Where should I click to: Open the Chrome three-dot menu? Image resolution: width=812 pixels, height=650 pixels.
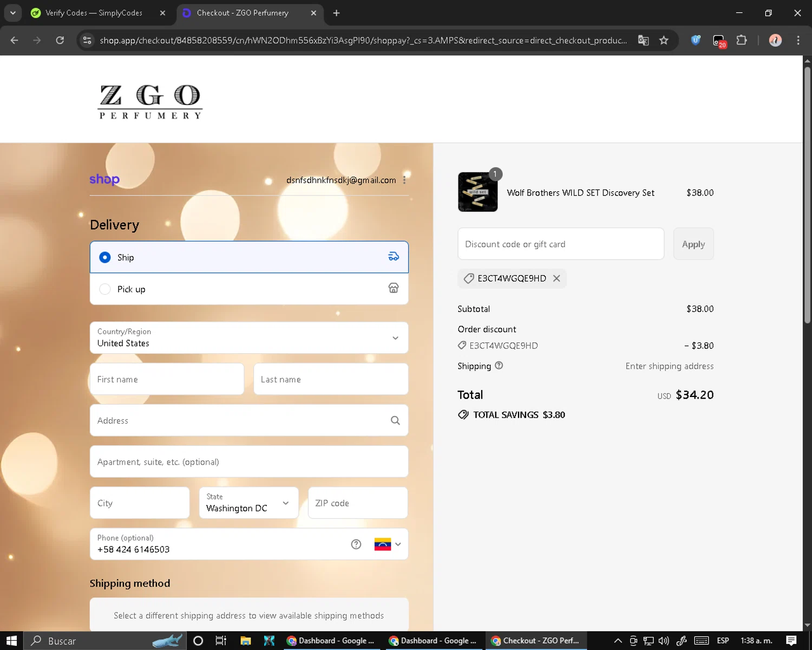798,40
